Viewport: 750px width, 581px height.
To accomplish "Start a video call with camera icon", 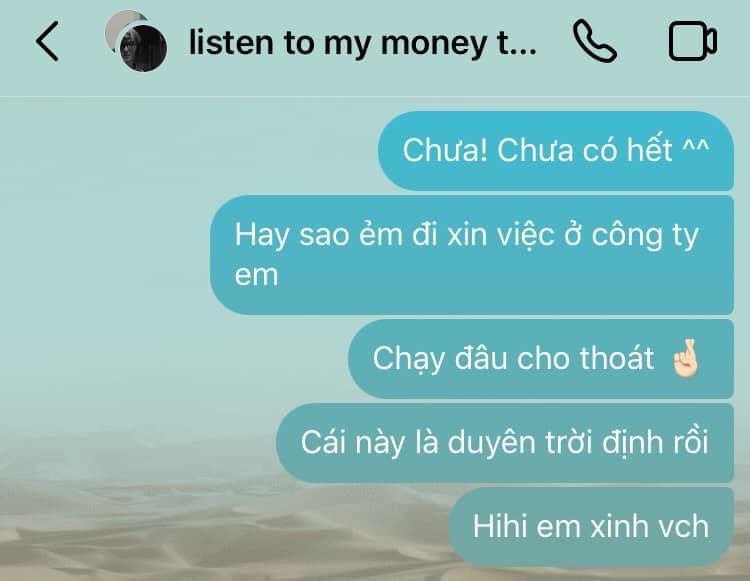I will (692, 41).
